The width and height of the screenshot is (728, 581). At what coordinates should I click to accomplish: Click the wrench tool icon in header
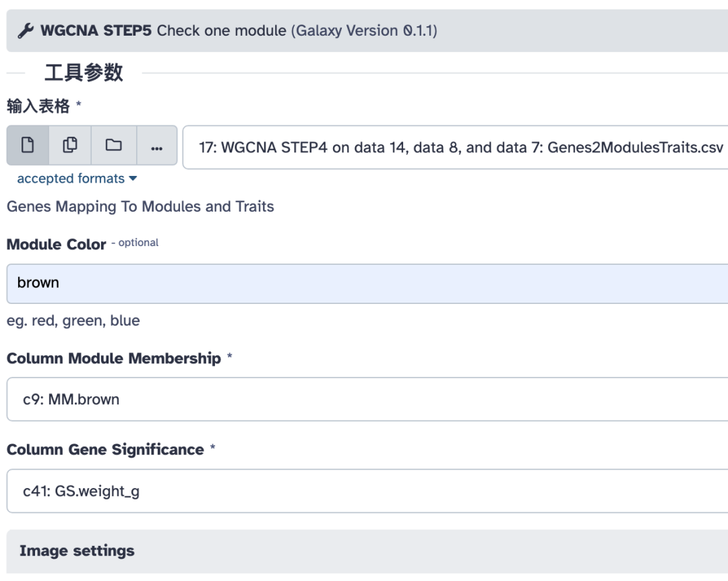(x=25, y=30)
